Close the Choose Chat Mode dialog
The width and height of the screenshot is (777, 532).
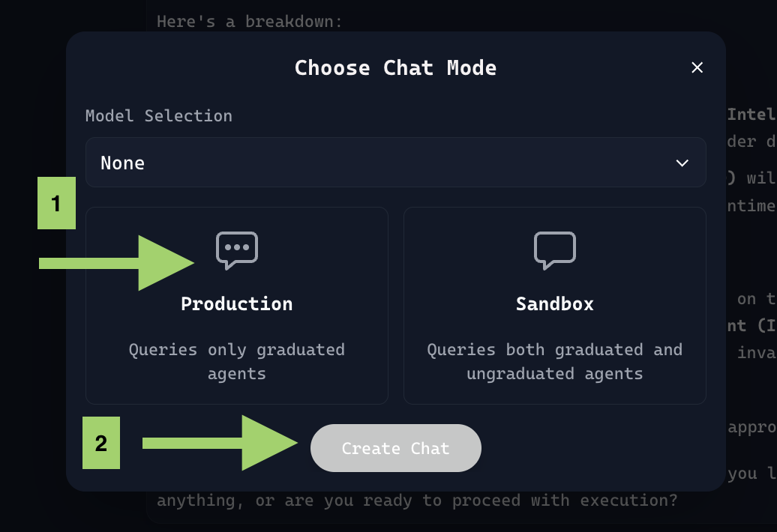(x=697, y=67)
